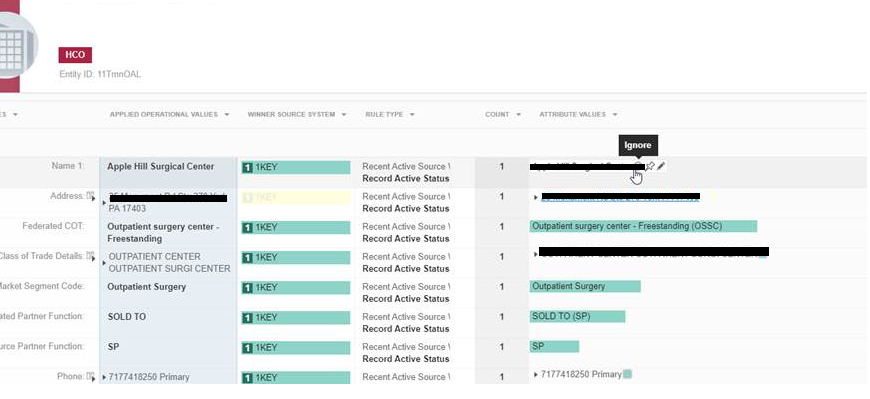Click 1KEY source in Class of Trade Details row

296,257
